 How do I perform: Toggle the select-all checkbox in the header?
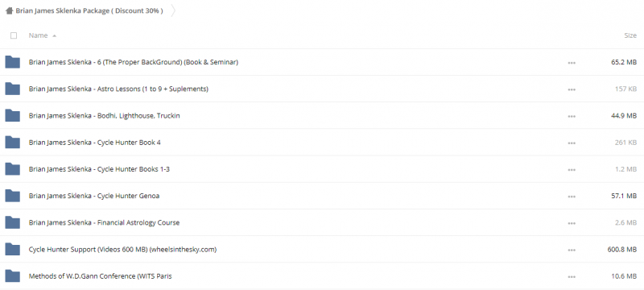click(14, 35)
